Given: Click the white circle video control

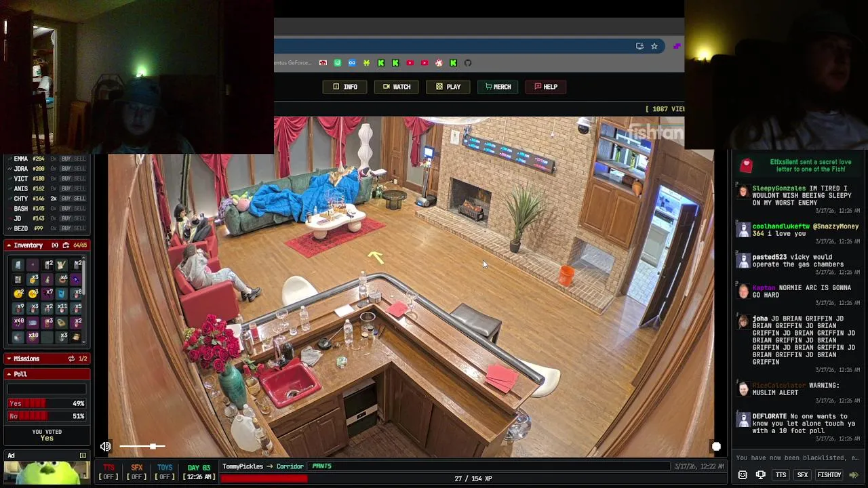Looking at the screenshot, I should coord(716,446).
